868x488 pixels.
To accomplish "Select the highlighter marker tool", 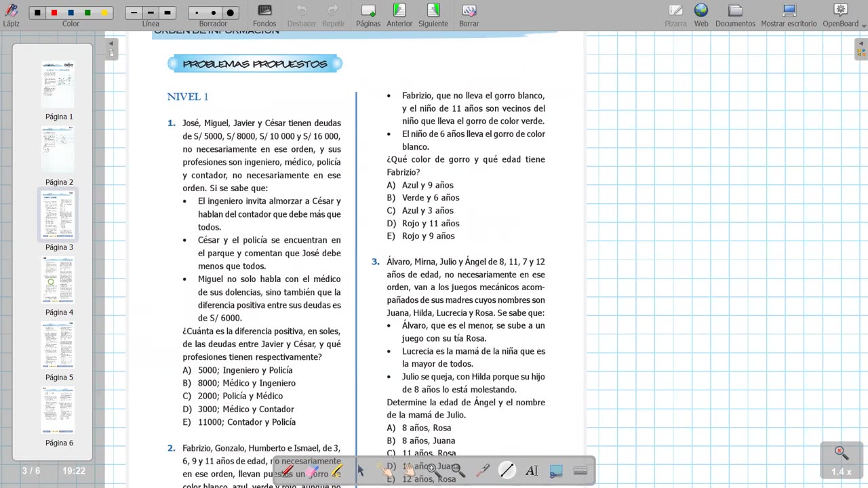I will [x=336, y=470].
